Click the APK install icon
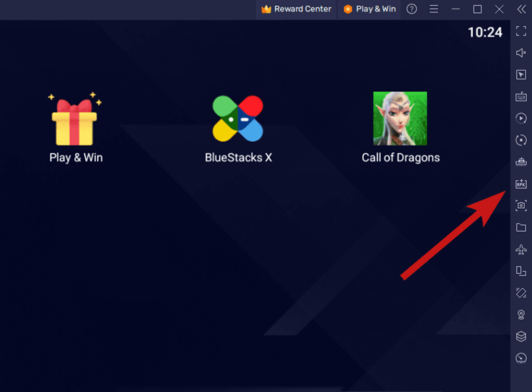Image resolution: width=532 pixels, height=392 pixels. (521, 184)
